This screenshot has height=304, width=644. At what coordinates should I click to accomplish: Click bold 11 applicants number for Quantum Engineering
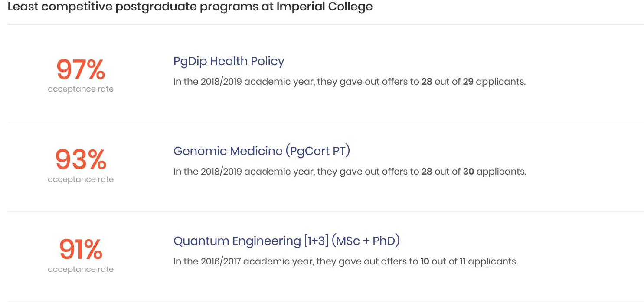(x=463, y=262)
